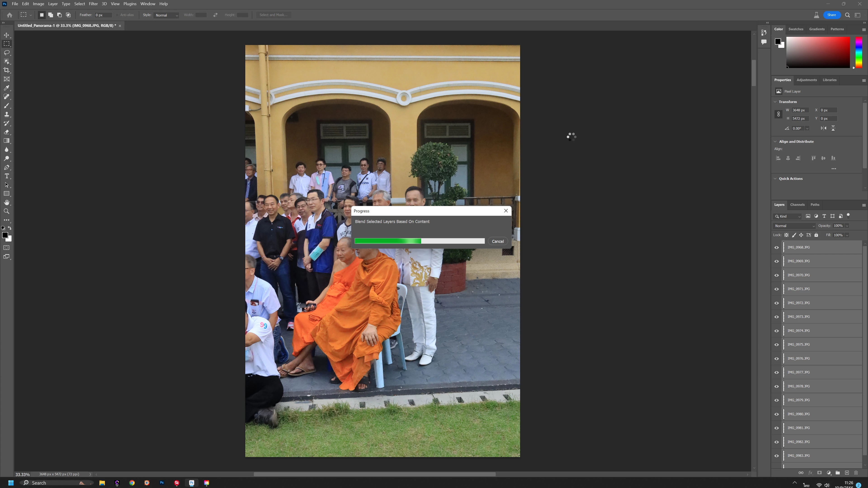Switch to the Channels tab

pos(797,205)
